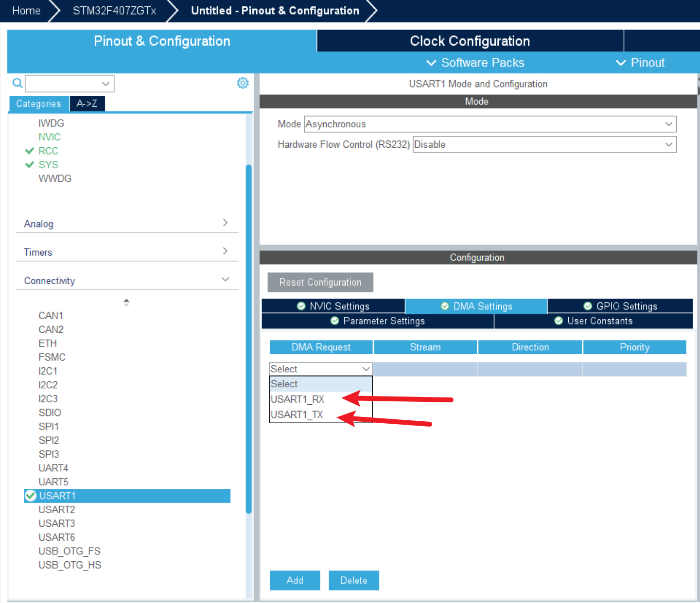
Task: Select USART6 peripheral
Action: pyautogui.click(x=57, y=537)
